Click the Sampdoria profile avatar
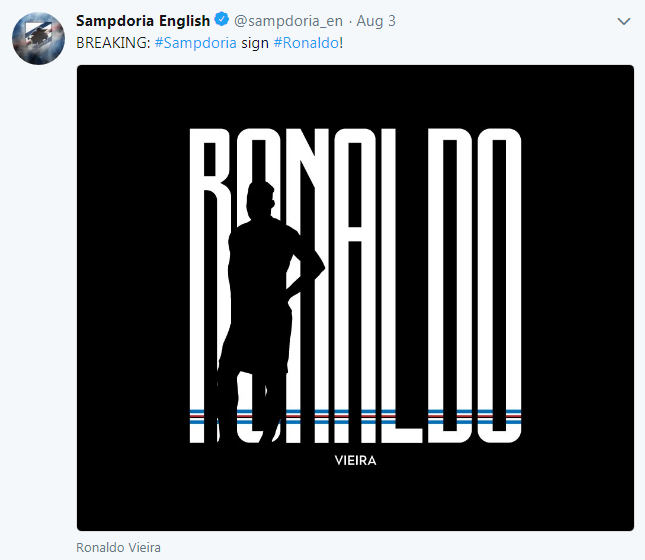Screen dimensions: 645x560 click(38, 40)
